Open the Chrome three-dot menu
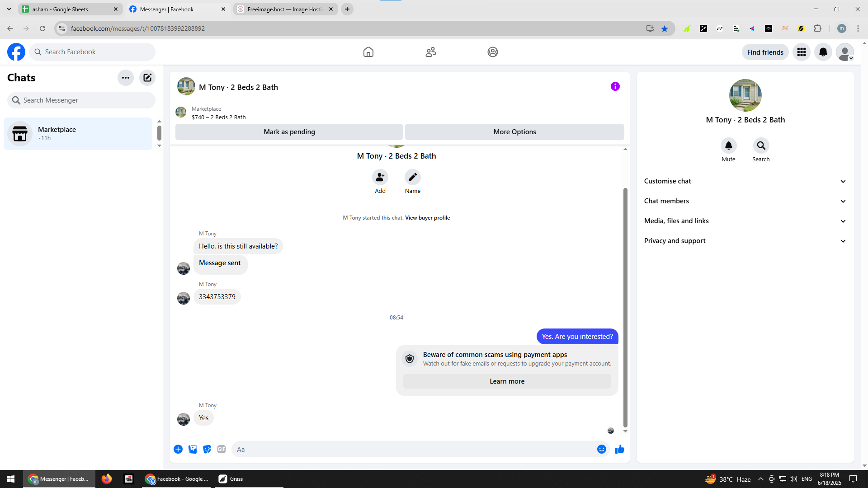 coord(858,28)
